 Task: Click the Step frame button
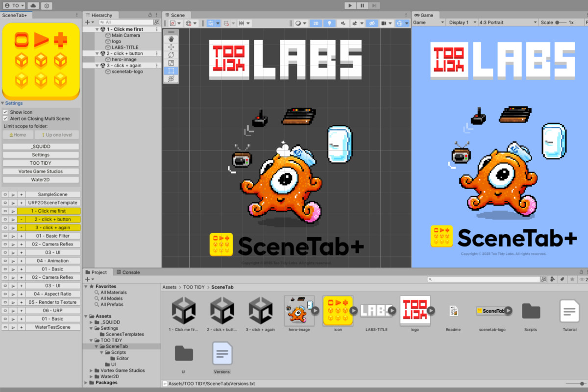(374, 5)
